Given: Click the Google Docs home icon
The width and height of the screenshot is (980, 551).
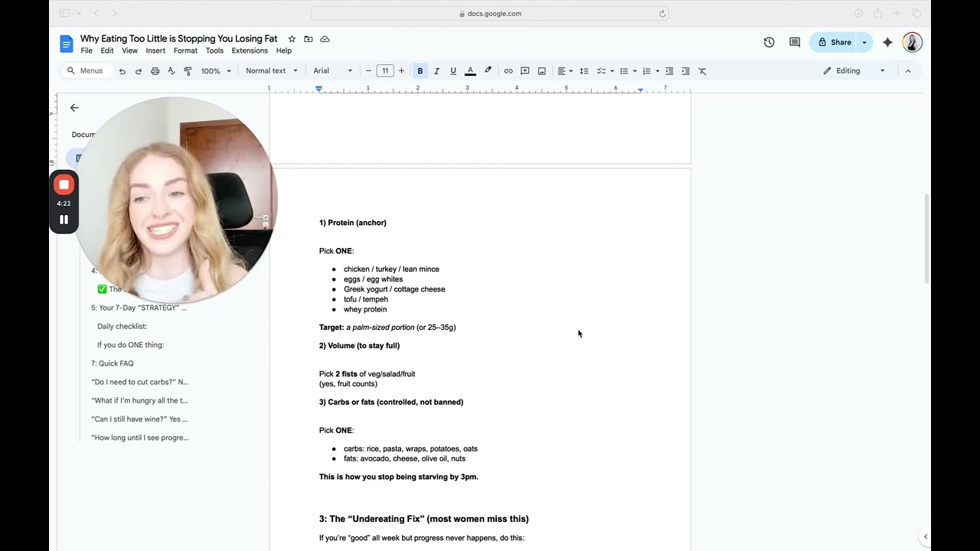Looking at the screenshot, I should (67, 44).
